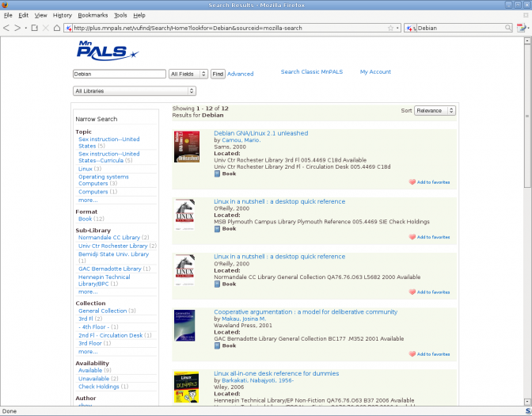Open the Bookmarks menu

93,15
